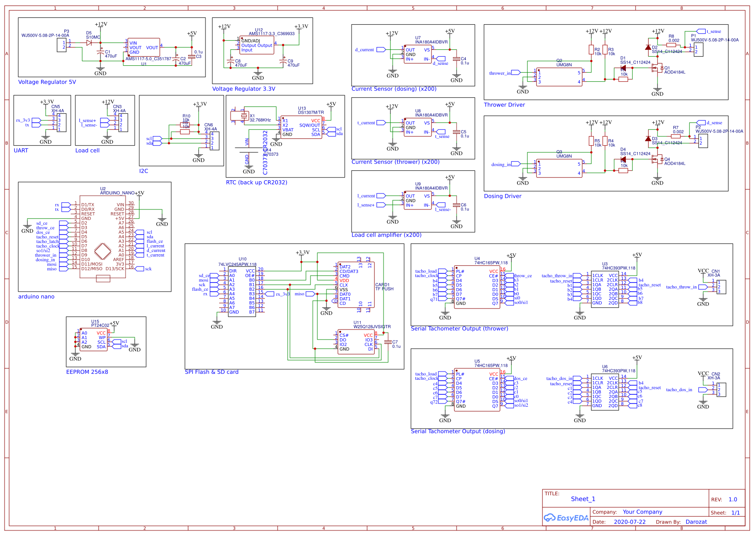
Task: Click the EasyEDA logo in title block
Action: click(566, 517)
